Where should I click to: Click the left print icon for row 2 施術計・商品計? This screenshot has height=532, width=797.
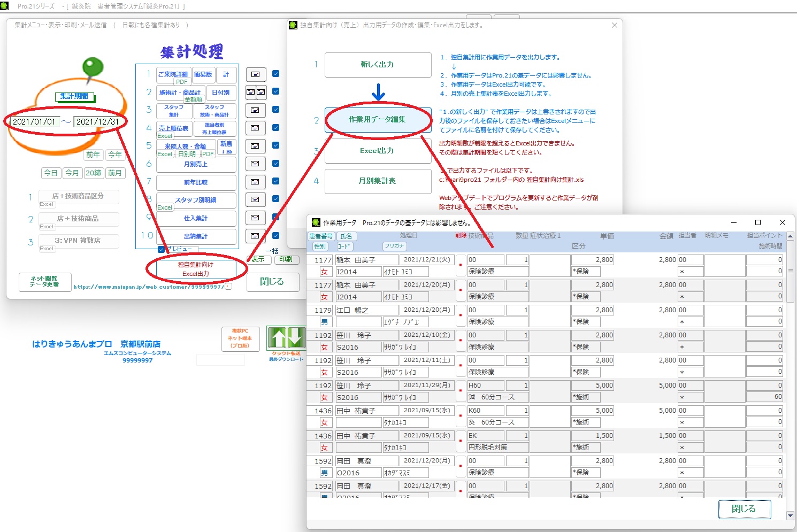250,92
